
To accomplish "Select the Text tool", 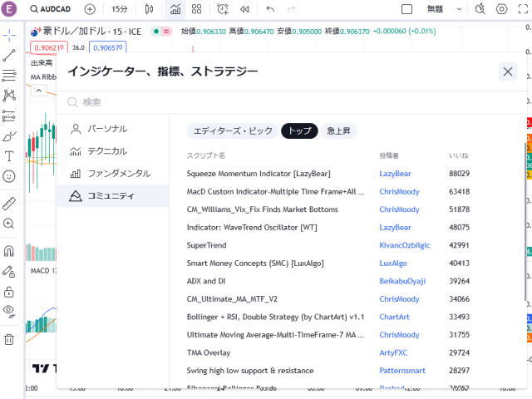I will coord(9,156).
